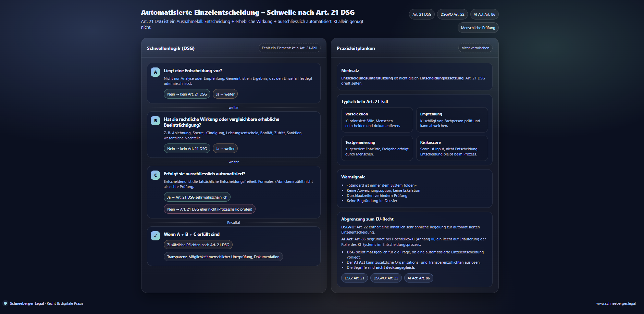Select the header tag "DSGVO Art. 22"
Viewport: 644px width, 314px height.
(452, 14)
